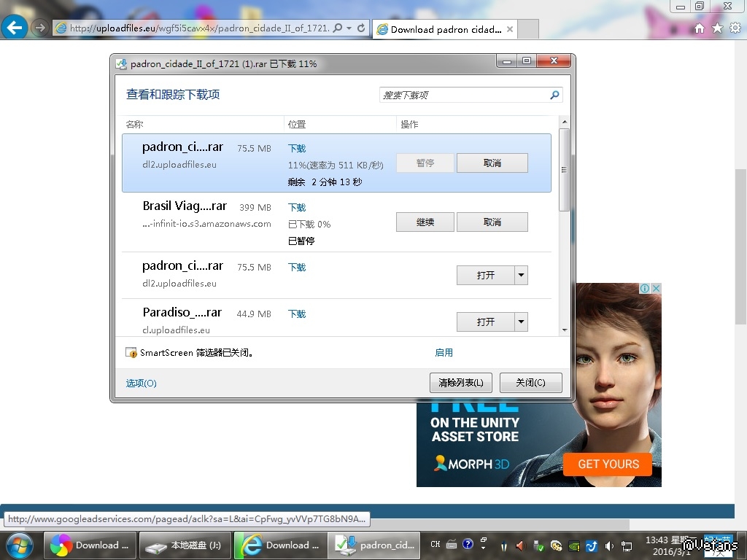Click 暂停 button for downloading padron file
This screenshot has width=747, height=560.
425,163
